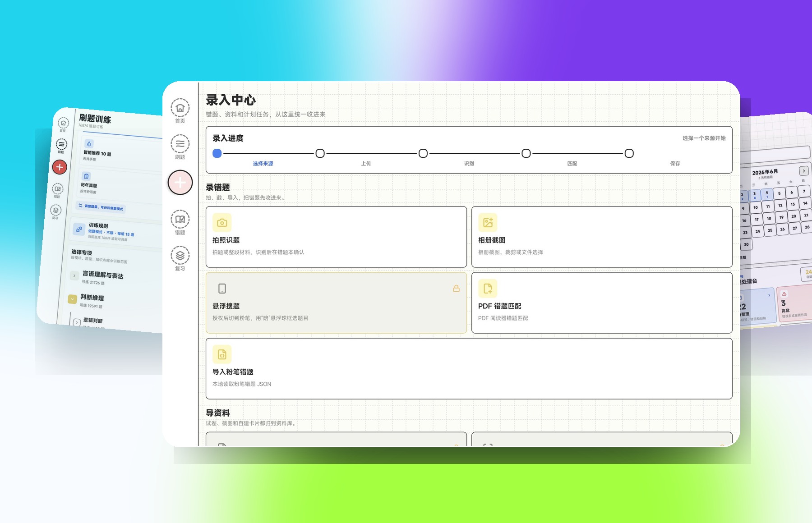Click 选择一个来源开始 hint text

click(704, 138)
